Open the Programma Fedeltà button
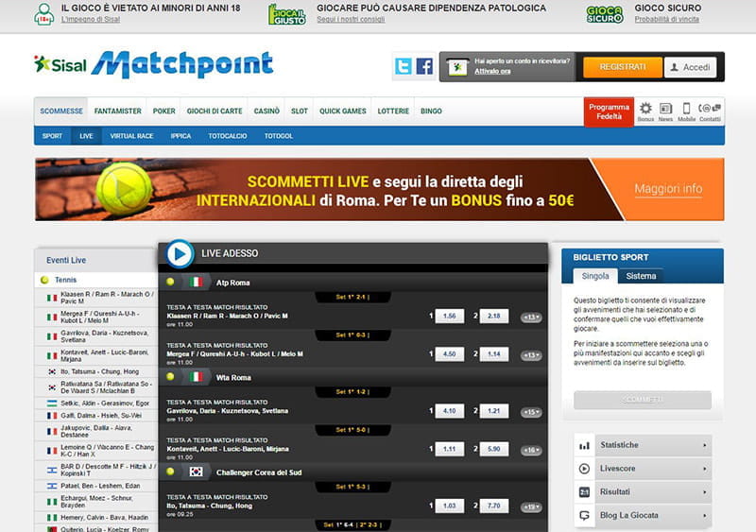This screenshot has height=532, width=756. (x=609, y=112)
